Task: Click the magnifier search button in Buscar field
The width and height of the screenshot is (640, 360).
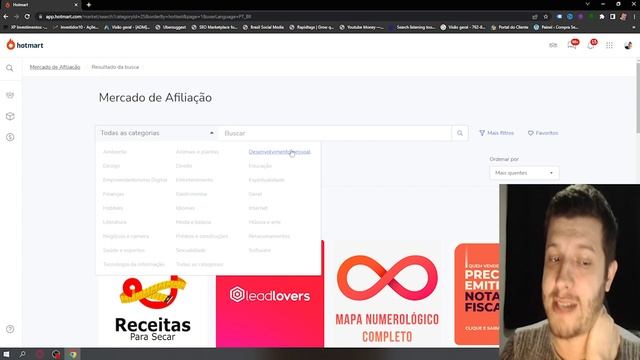Action: (460, 133)
